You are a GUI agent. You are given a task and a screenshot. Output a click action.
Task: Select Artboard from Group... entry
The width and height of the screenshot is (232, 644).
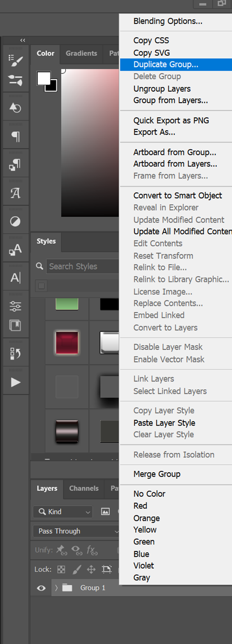coord(175,152)
